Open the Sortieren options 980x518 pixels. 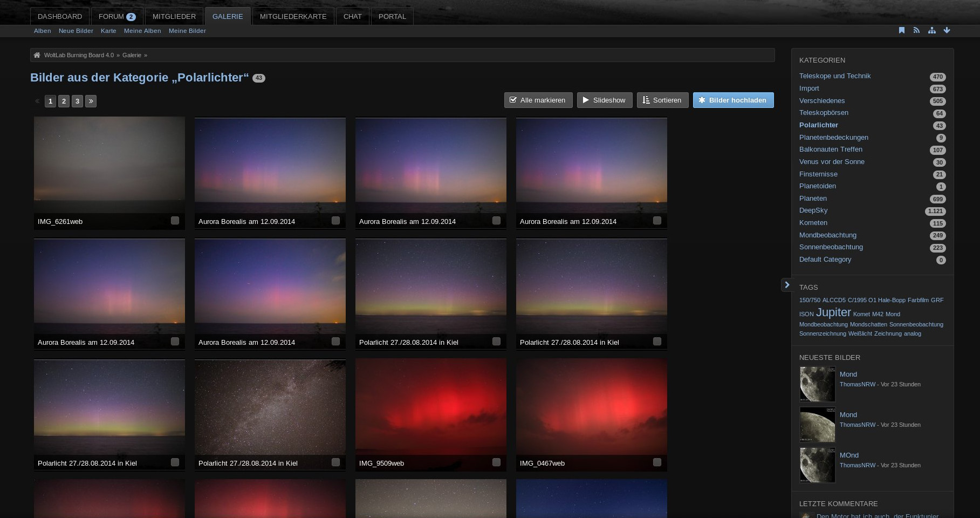(662, 100)
